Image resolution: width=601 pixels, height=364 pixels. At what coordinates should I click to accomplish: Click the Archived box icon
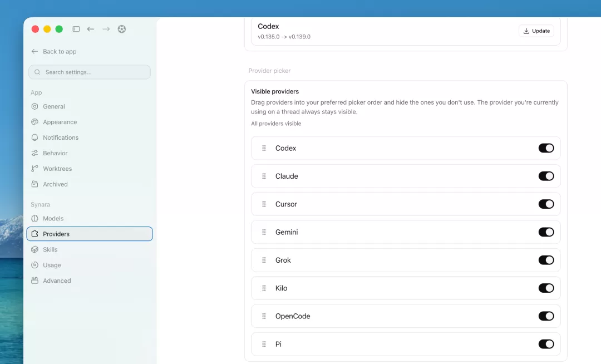pos(35,184)
